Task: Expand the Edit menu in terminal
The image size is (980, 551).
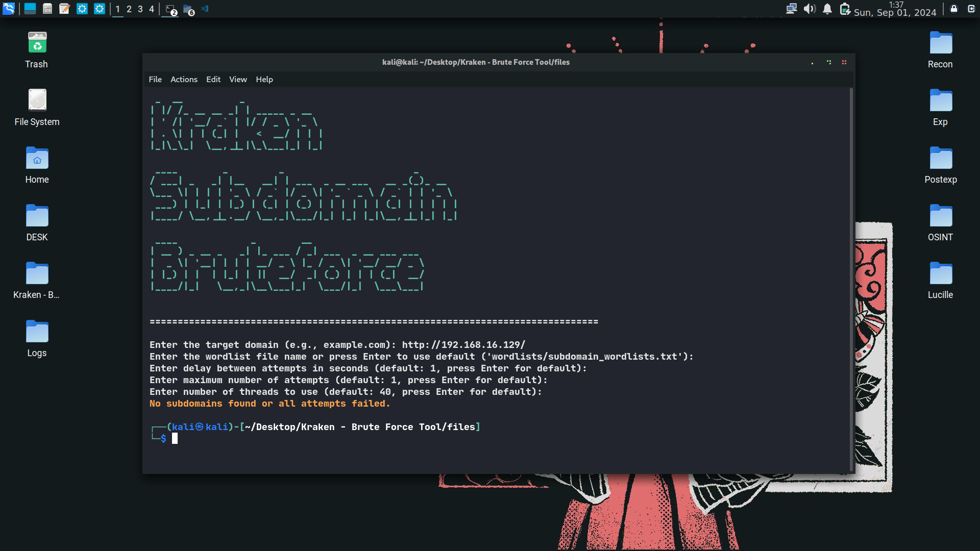Action: point(213,80)
